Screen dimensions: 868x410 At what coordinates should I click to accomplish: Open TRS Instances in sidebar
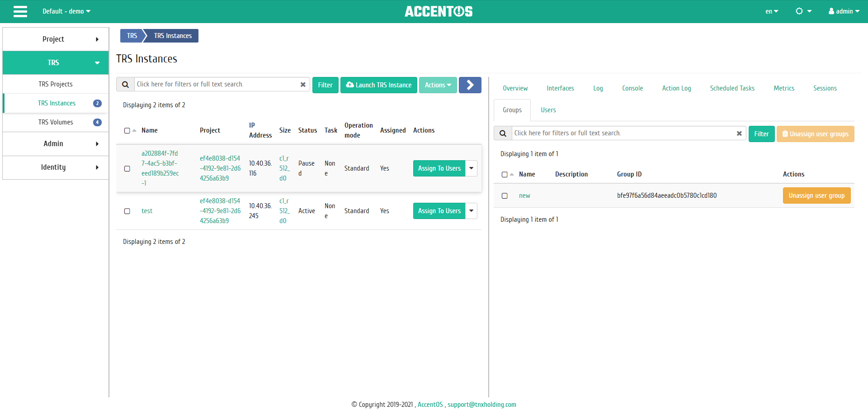coord(56,103)
